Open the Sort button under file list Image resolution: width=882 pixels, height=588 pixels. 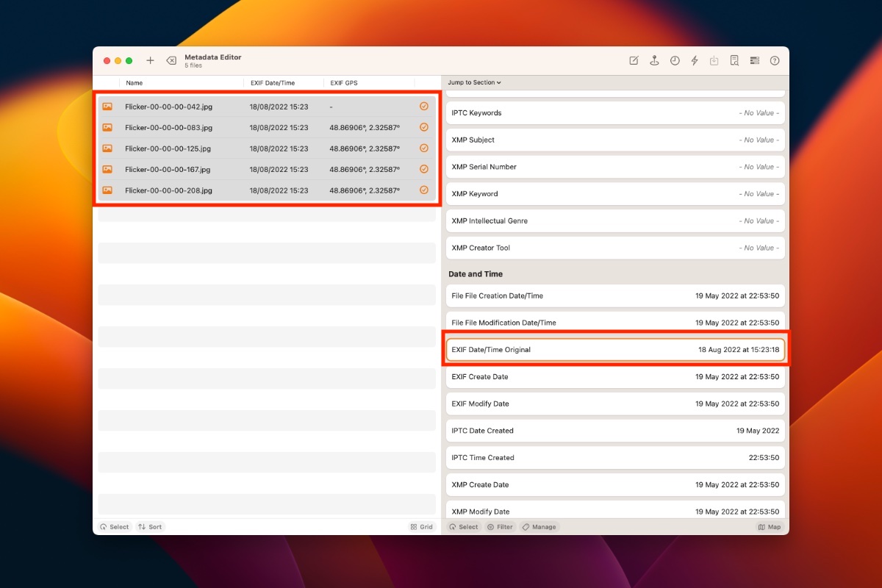(150, 527)
